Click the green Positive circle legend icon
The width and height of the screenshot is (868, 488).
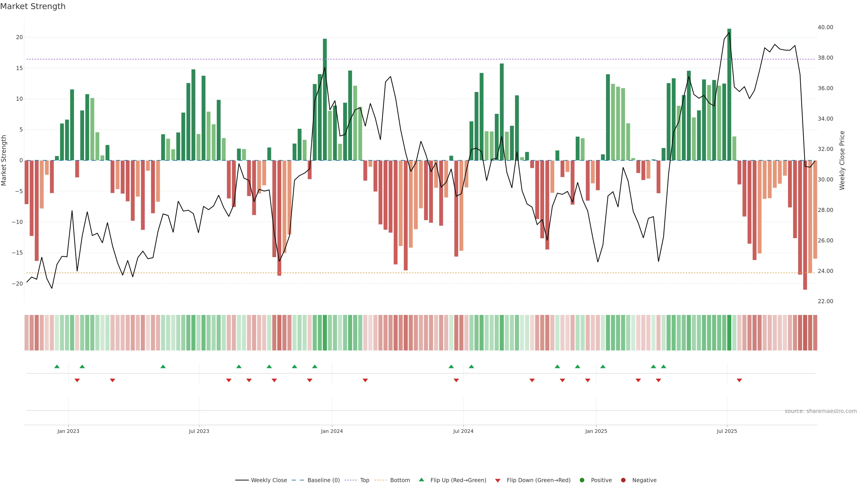(582, 480)
